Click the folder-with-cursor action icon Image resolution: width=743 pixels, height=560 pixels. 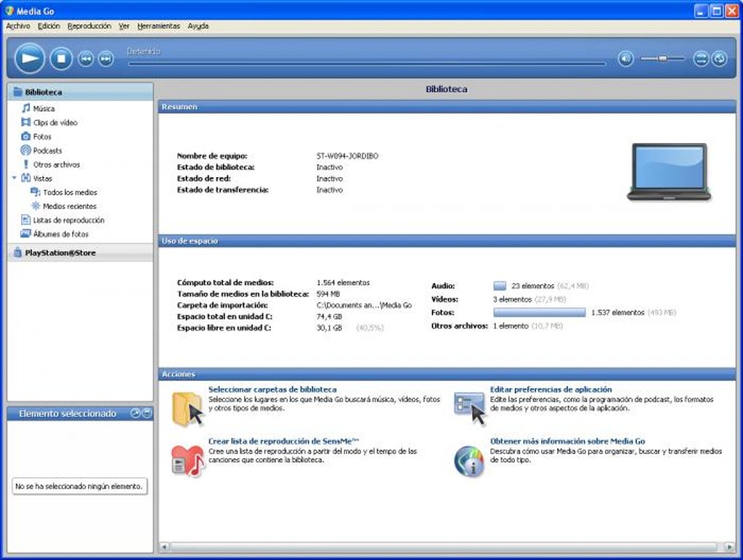coord(188,409)
